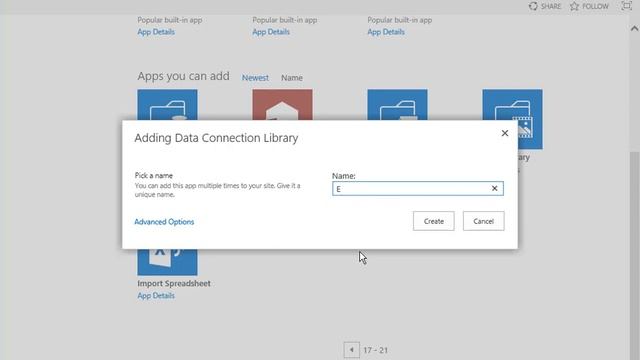Image resolution: width=640 pixels, height=360 pixels.
Task: Open App Details of first popular app
Action: [x=156, y=32]
